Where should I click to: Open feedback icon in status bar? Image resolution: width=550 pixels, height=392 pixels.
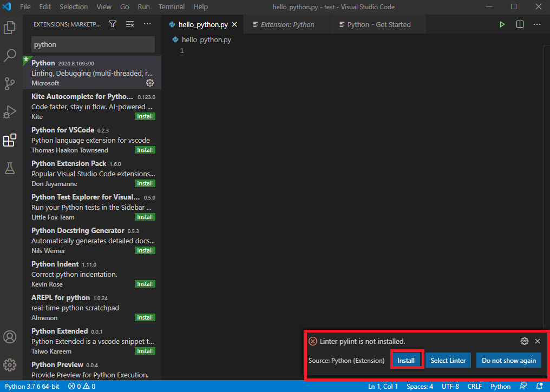point(523,387)
